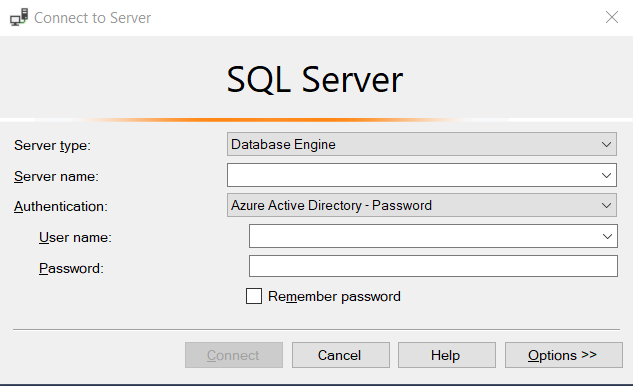The image size is (633, 386).
Task: Click the 'User name:' label
Action: tap(75, 237)
